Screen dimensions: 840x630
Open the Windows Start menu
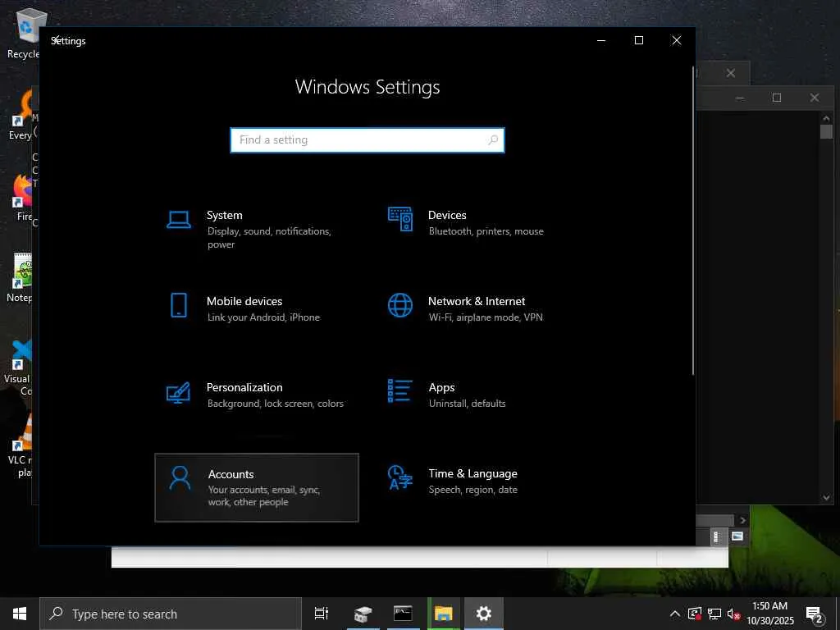(20, 614)
